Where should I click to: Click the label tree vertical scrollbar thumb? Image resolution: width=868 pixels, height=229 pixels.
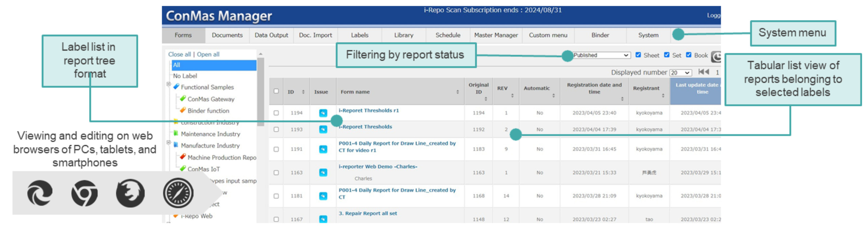(260, 92)
